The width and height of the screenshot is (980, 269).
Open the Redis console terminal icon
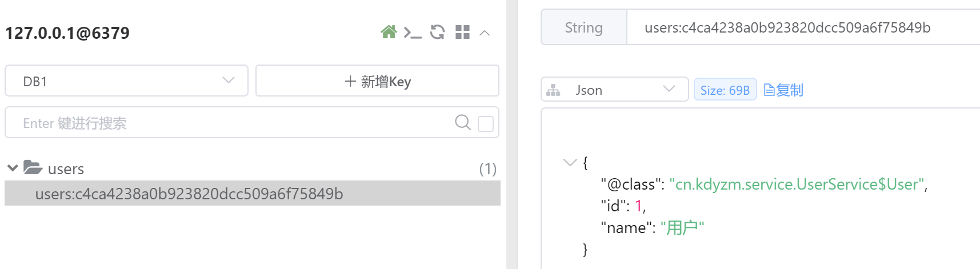click(x=412, y=33)
